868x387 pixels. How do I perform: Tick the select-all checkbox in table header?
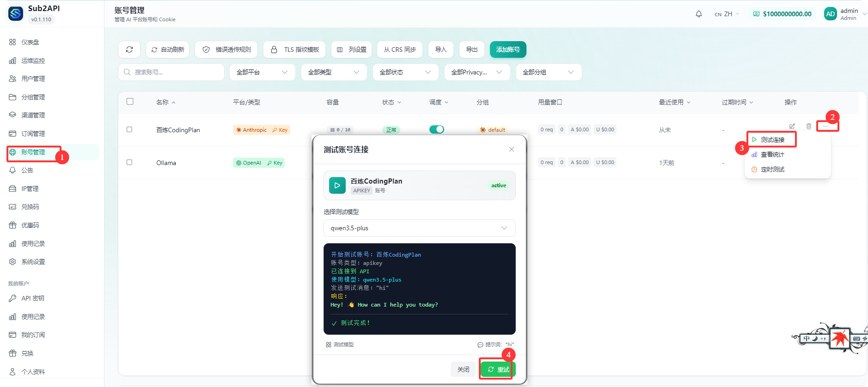point(130,101)
